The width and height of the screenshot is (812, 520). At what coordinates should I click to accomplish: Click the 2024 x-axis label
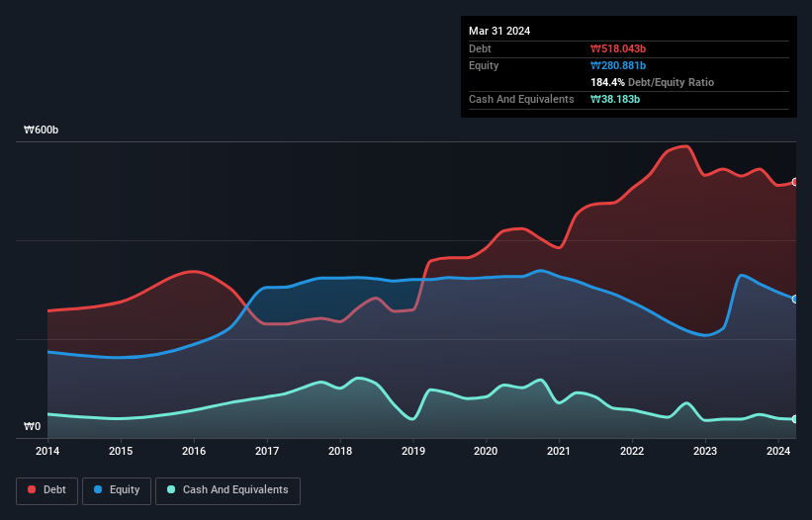tap(777, 451)
